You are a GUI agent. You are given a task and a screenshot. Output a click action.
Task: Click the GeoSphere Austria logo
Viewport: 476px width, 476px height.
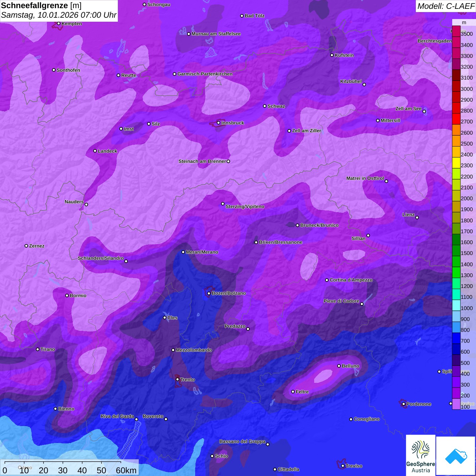click(x=421, y=455)
